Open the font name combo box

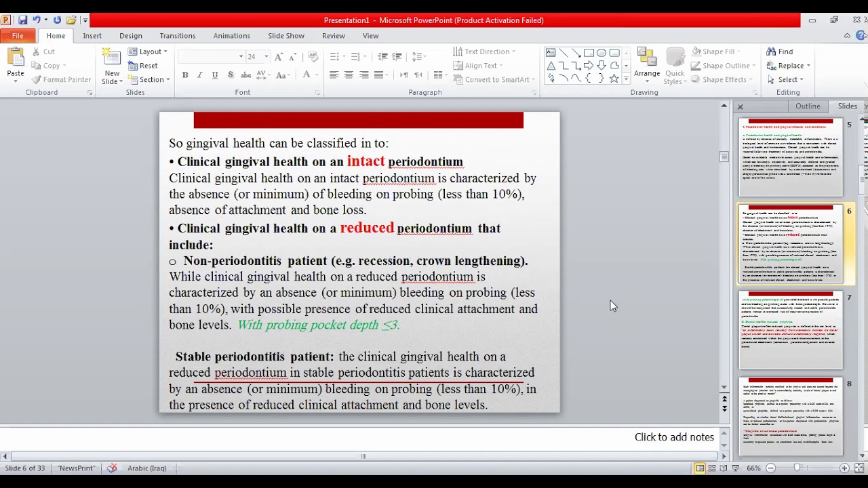click(211, 57)
